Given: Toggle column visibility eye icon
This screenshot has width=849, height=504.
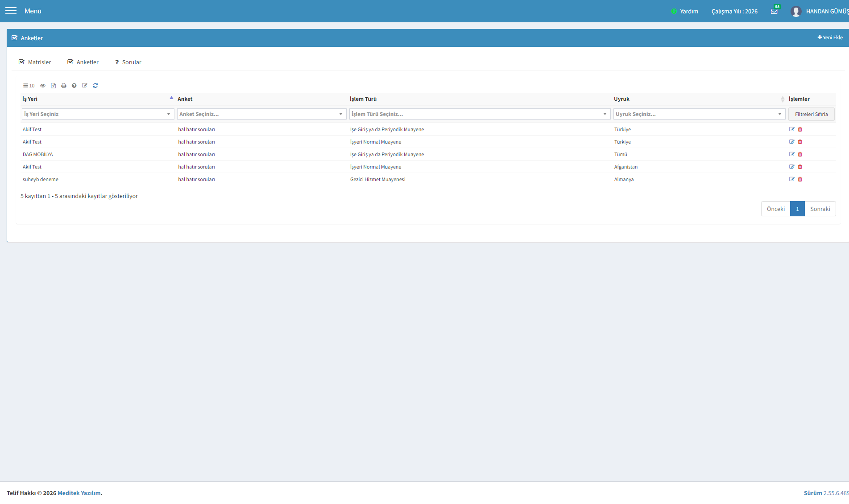Looking at the screenshot, I should click(43, 86).
